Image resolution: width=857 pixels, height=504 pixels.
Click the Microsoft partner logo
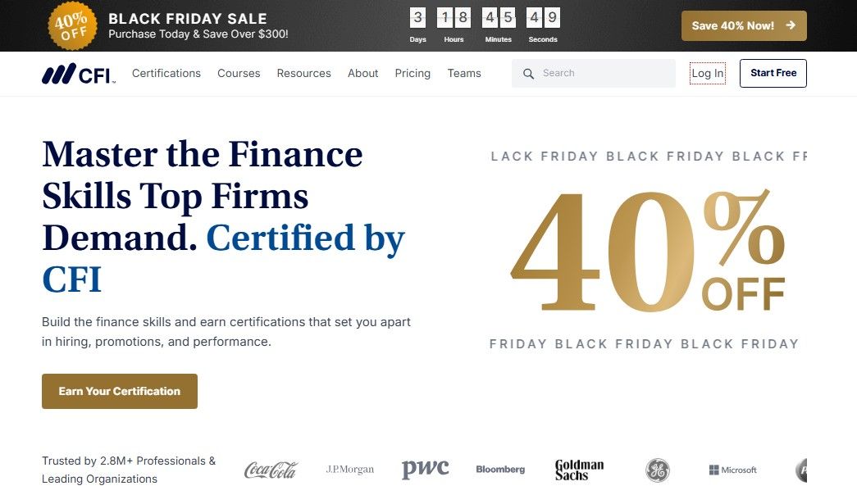pyautogui.click(x=732, y=469)
